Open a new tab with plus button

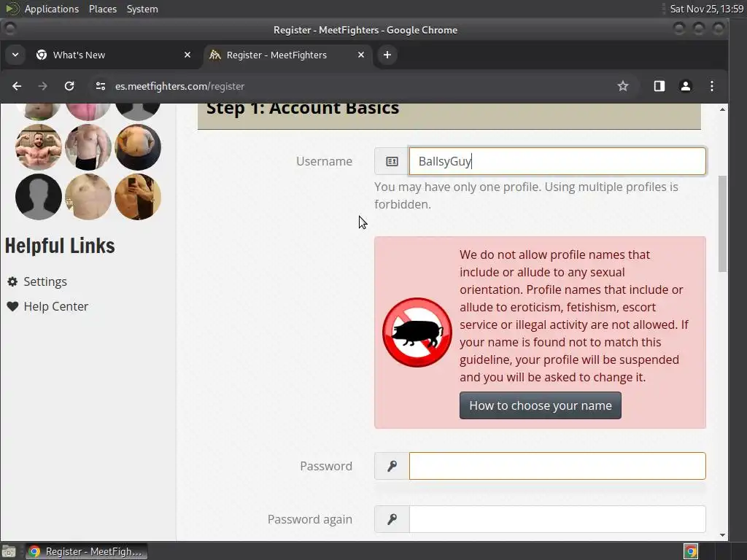click(387, 55)
